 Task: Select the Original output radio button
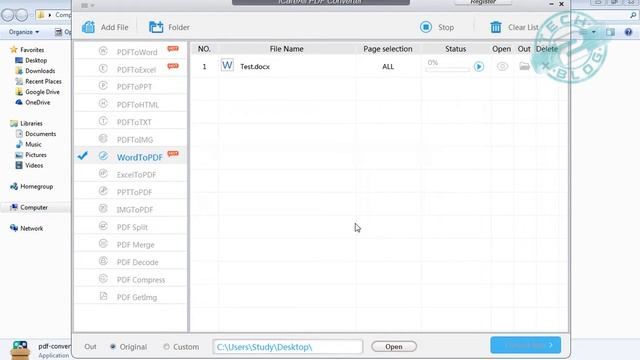[x=113, y=347]
